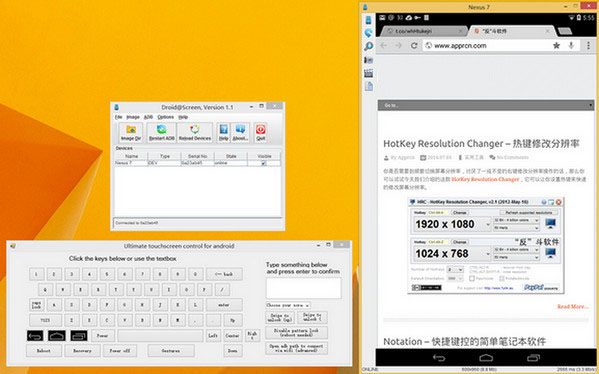599x374 pixels.
Task: Open Image Dir in Droid@Screen toolbar
Action: click(x=131, y=133)
